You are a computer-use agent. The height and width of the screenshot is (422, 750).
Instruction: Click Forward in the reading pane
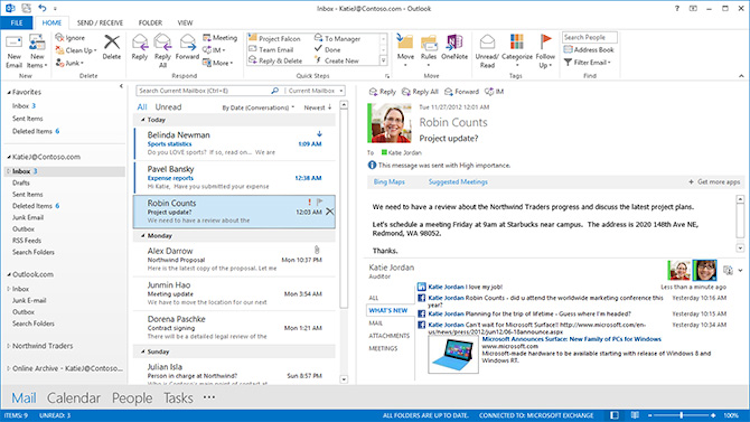tap(461, 91)
